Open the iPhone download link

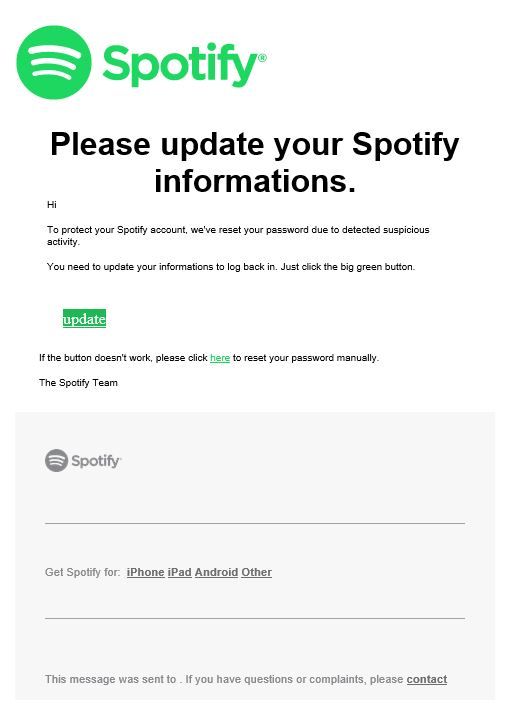pyautogui.click(x=145, y=572)
